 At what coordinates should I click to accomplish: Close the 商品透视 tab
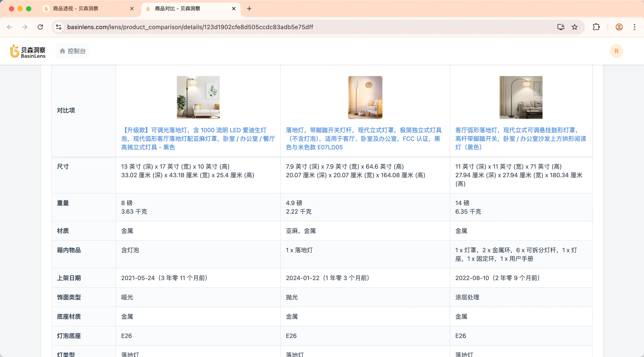[132, 9]
